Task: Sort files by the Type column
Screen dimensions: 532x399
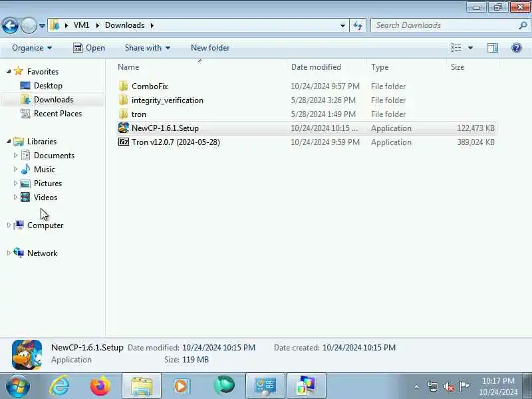Action: point(407,67)
